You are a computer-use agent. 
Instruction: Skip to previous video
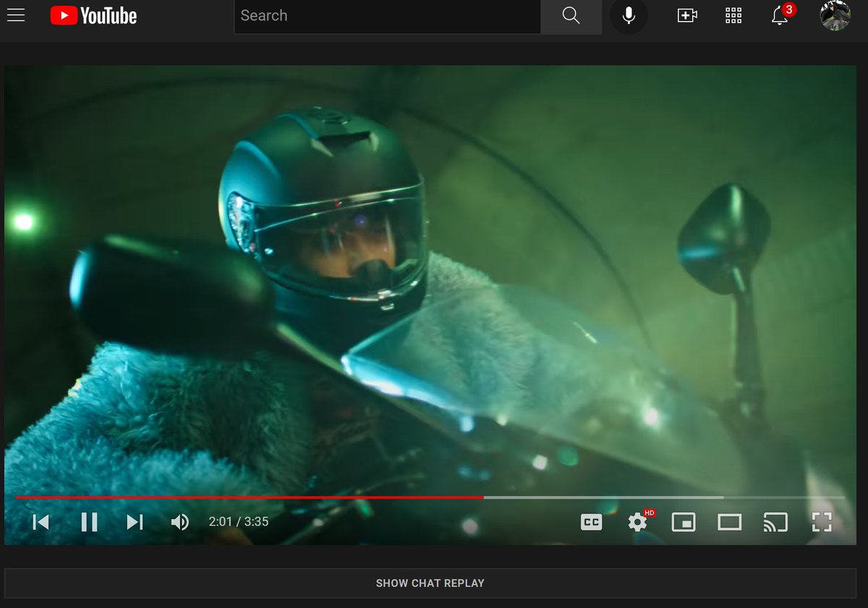coord(41,522)
